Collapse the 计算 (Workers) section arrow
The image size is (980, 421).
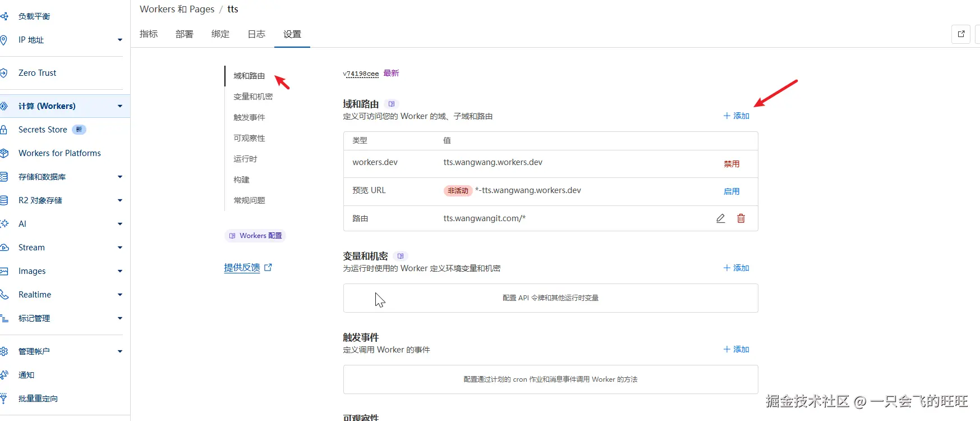click(x=120, y=106)
